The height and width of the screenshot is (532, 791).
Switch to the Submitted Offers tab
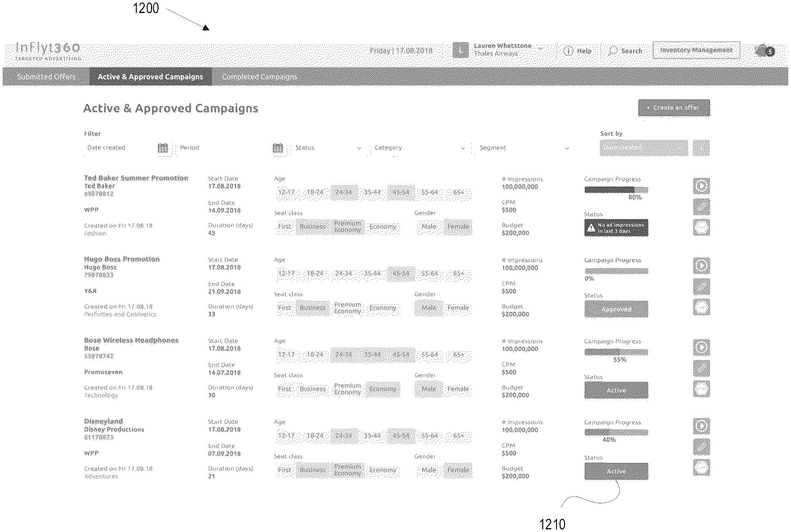(46, 77)
